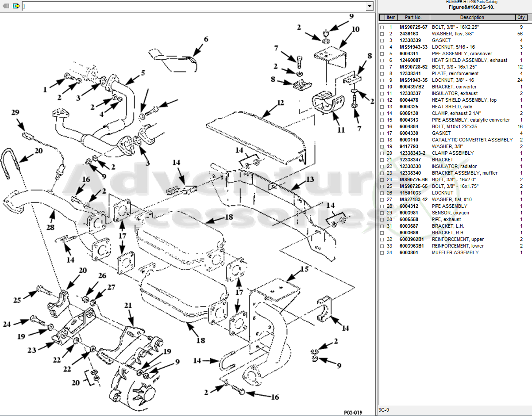The image size is (532, 416).
Task: Toggle the checkbox for SENSOR, oxygen
Action: (x=382, y=213)
